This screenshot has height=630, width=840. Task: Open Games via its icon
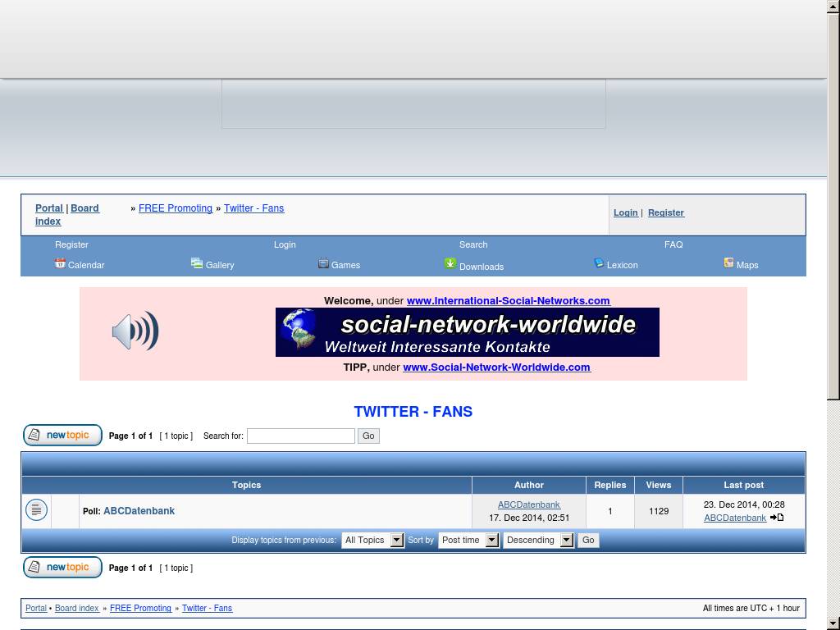323,263
